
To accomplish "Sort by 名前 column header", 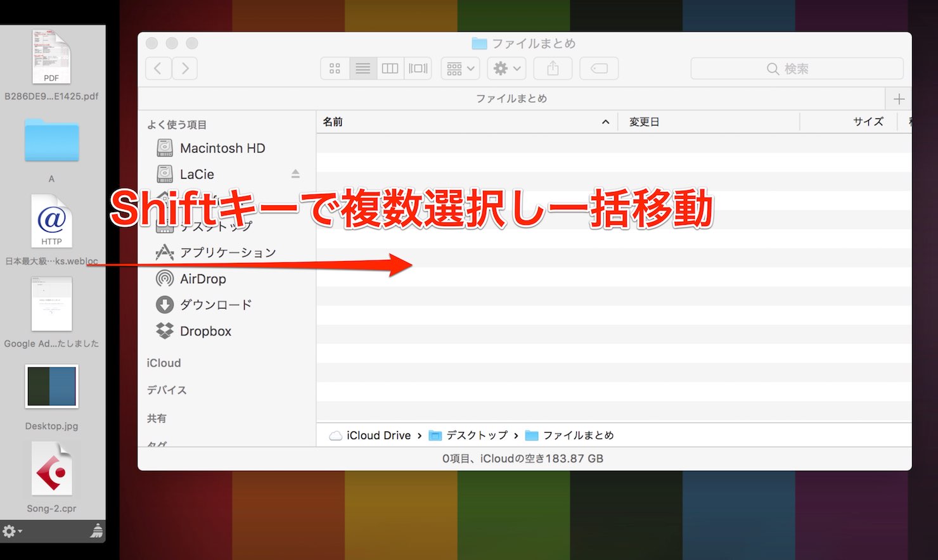I will 333,122.
